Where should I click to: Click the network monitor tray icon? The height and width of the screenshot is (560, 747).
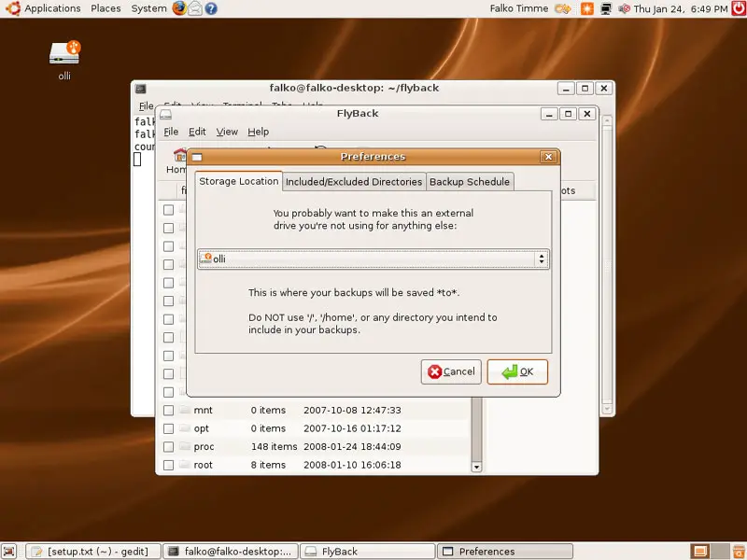606,8
